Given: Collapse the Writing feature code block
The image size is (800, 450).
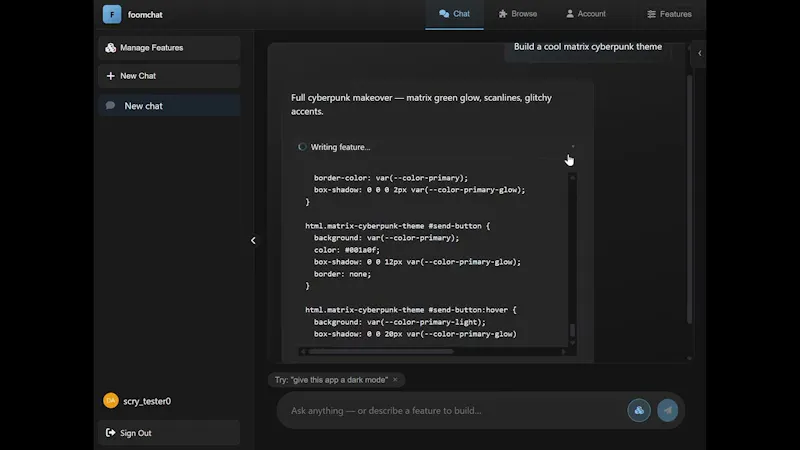Looking at the screenshot, I should pyautogui.click(x=573, y=147).
